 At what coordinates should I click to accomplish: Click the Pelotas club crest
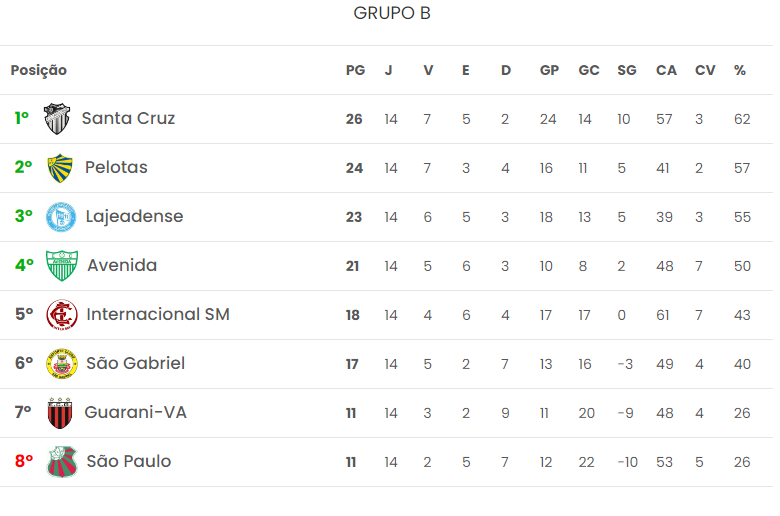coord(61,168)
